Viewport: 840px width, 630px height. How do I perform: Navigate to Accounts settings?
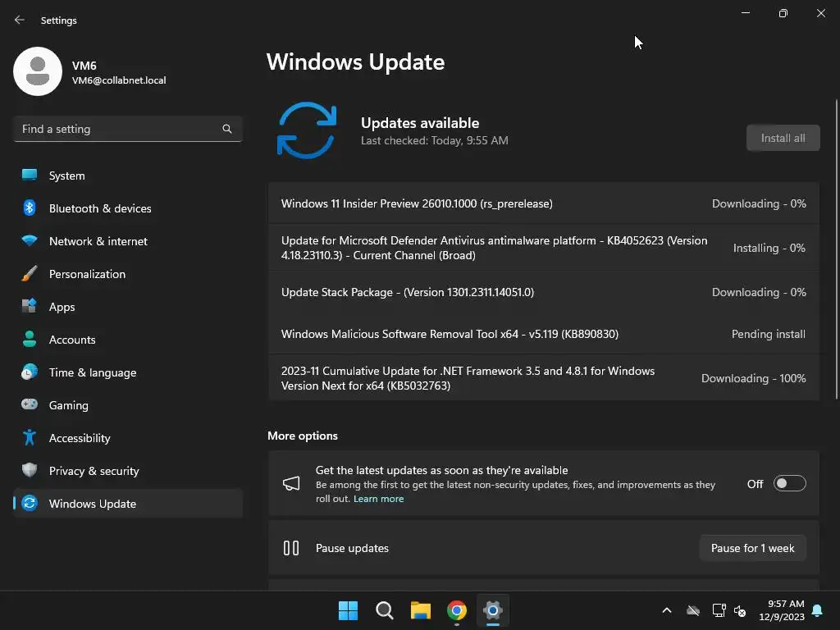[x=127, y=339]
